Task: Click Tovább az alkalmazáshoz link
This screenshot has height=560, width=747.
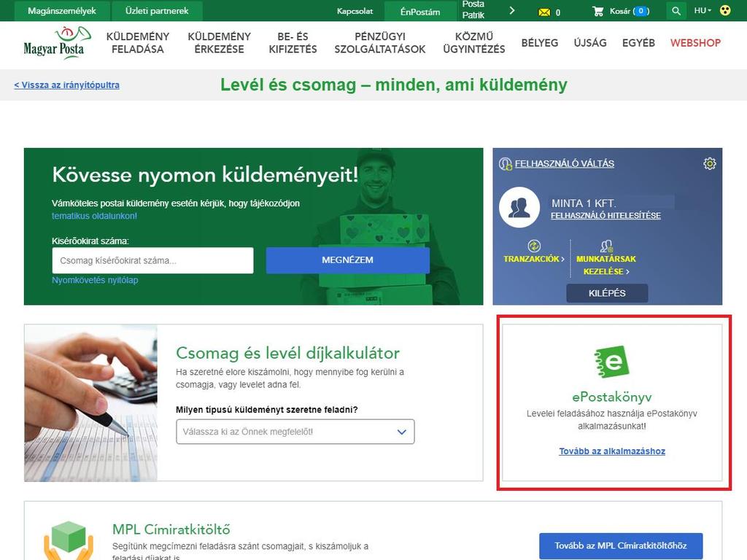Action: pyautogui.click(x=612, y=451)
